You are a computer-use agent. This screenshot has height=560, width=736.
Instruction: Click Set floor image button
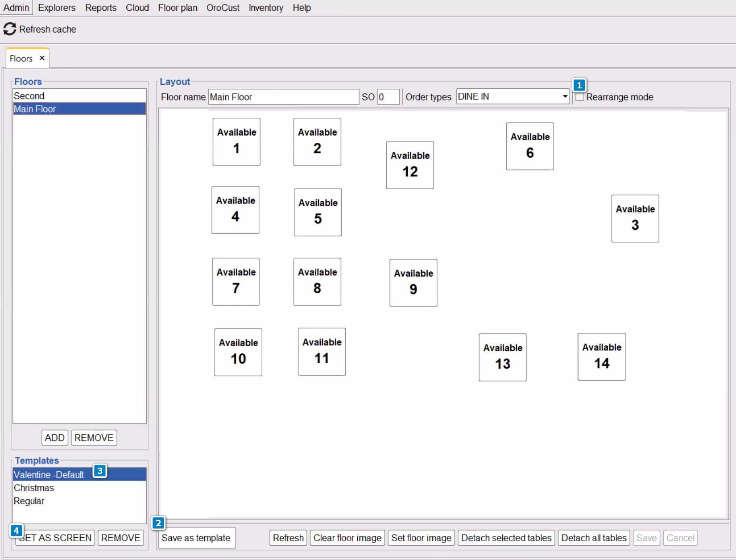coord(421,538)
